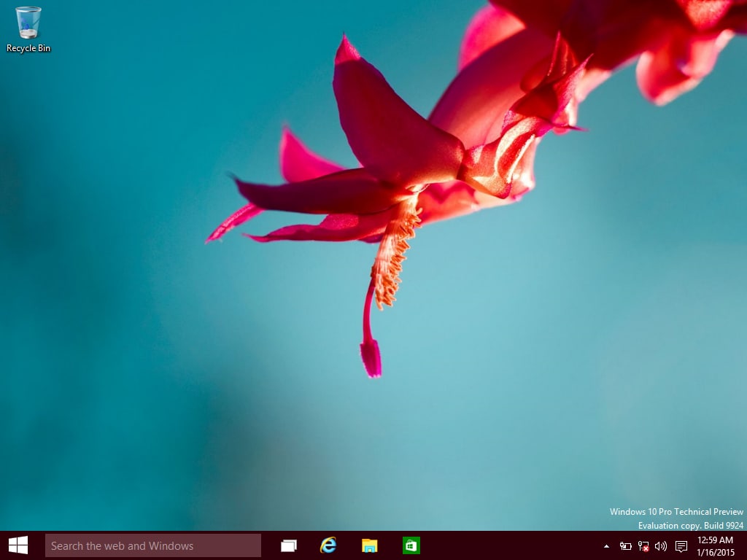Image resolution: width=747 pixels, height=560 pixels.
Task: Launch Internet Explorer from the taskbar
Action: [328, 545]
